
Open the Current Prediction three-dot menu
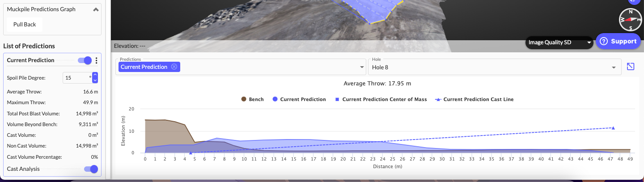point(96,60)
